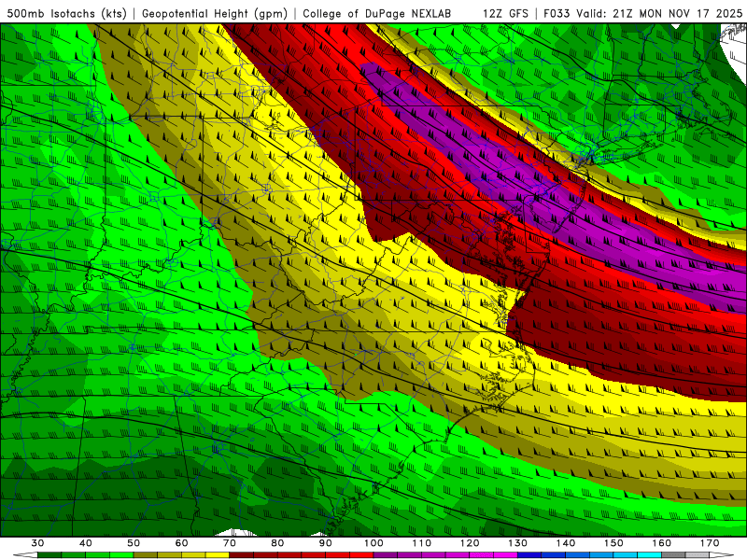Click the colorbar's right white arrow end cap
747x560 pixels.
point(721,555)
